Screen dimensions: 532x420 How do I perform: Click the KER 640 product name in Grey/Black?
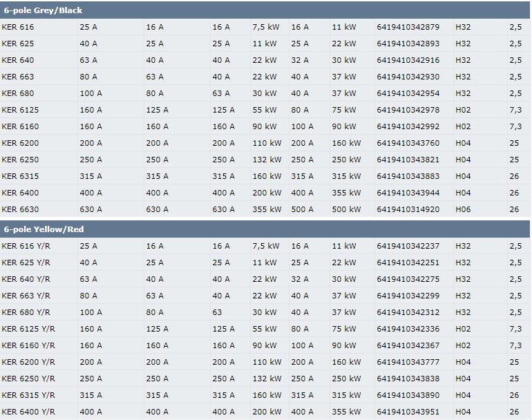point(18,60)
